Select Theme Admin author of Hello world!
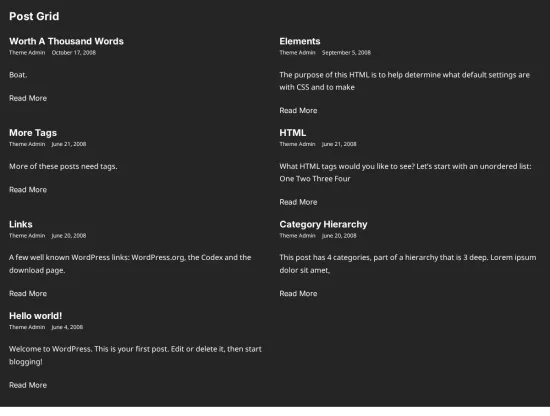The width and height of the screenshot is (550, 416). coord(27,327)
